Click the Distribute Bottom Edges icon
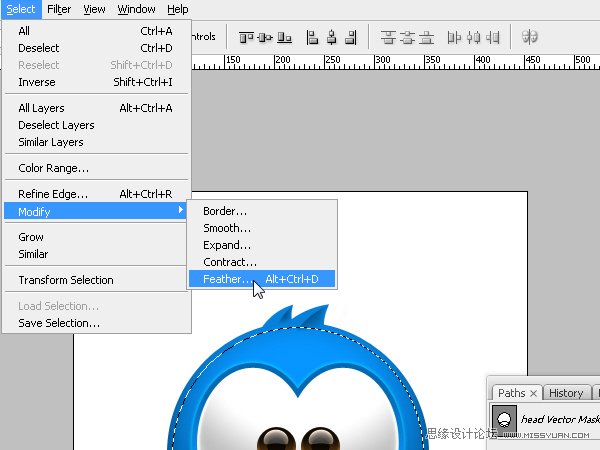 (x=426, y=37)
